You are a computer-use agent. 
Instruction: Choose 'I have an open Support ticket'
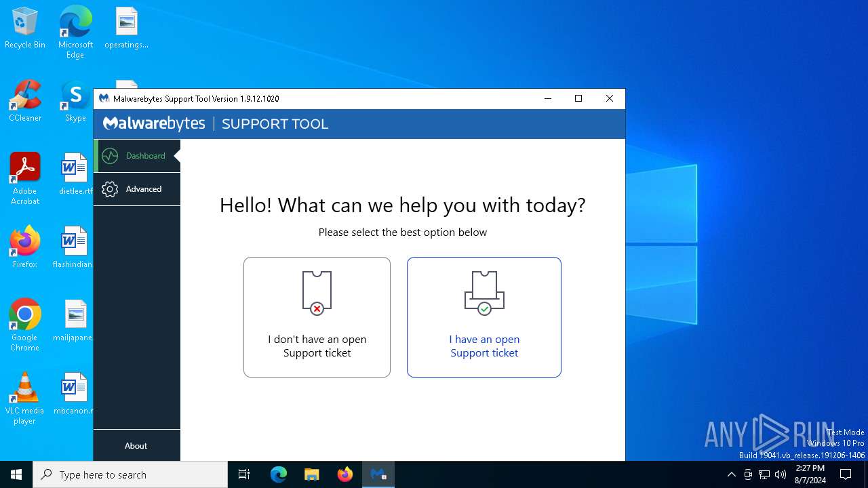484,317
